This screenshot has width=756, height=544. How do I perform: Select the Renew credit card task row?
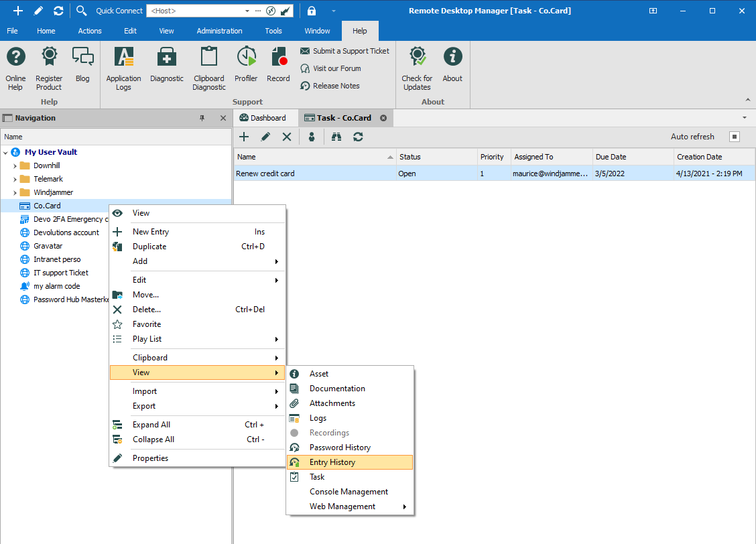pos(315,174)
